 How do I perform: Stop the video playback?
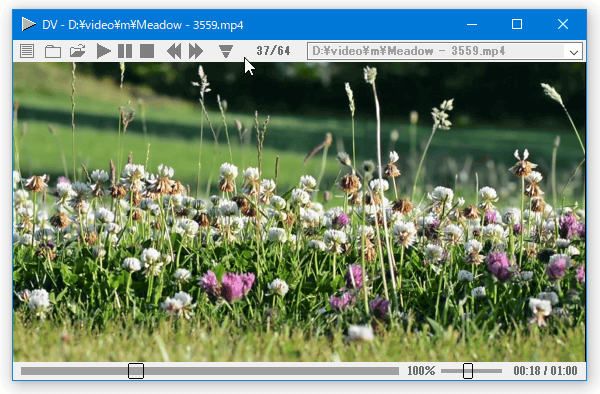147,51
